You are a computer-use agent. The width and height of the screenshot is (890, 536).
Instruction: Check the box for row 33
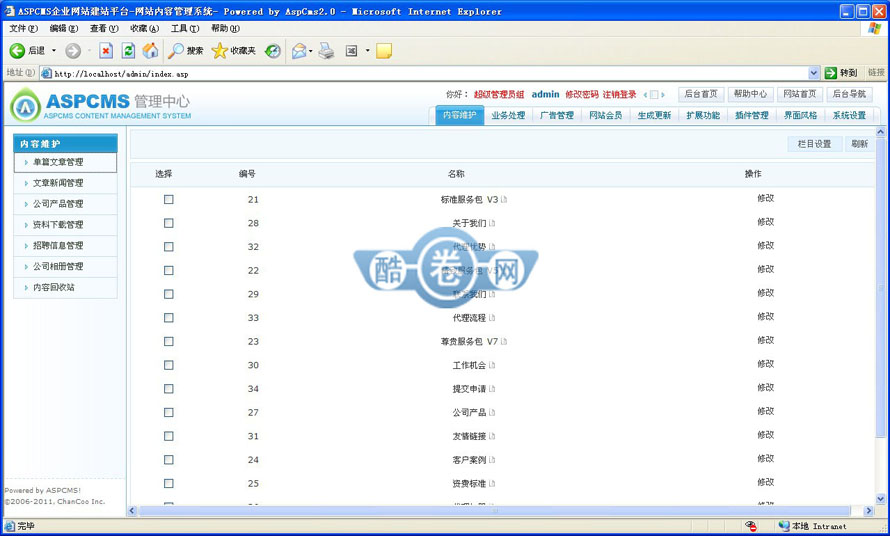click(169, 317)
